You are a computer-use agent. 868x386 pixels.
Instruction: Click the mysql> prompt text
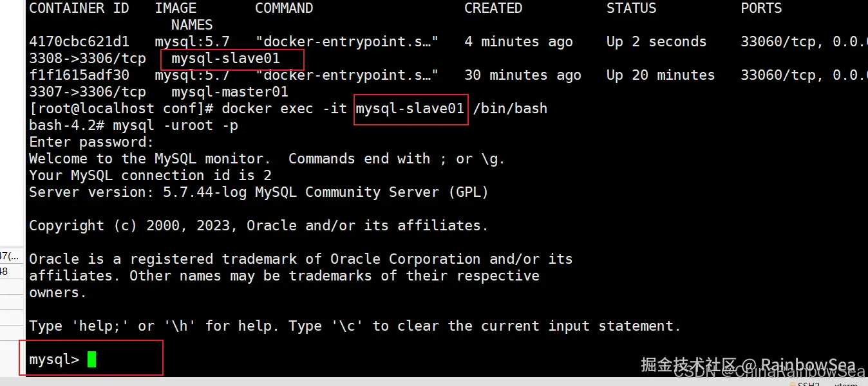pos(54,360)
